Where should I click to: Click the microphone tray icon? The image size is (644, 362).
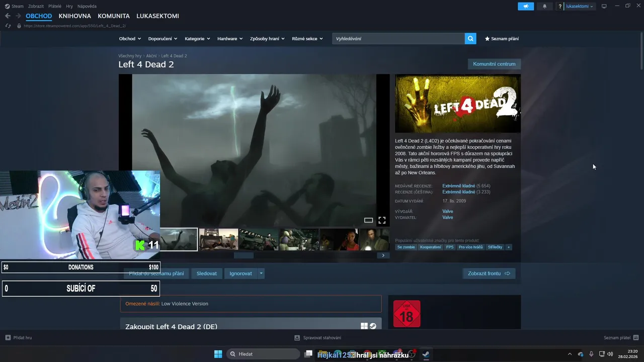[x=591, y=354]
